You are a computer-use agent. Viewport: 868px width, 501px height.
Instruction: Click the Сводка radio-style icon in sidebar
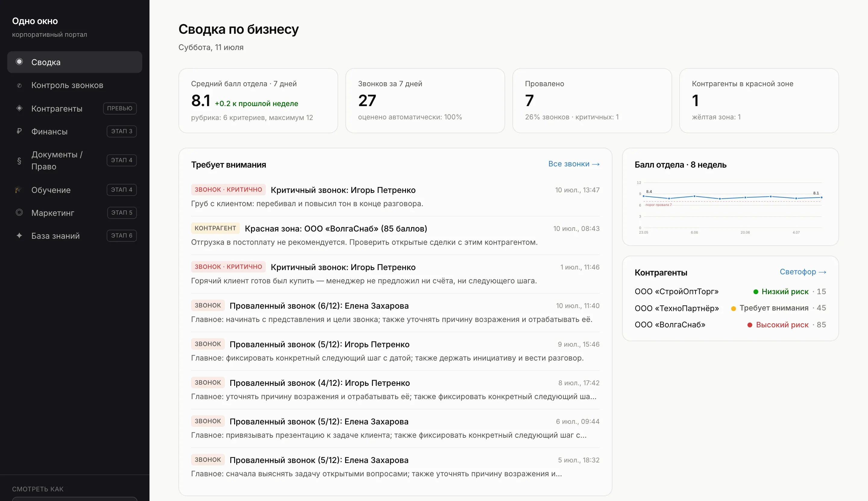pyautogui.click(x=19, y=61)
